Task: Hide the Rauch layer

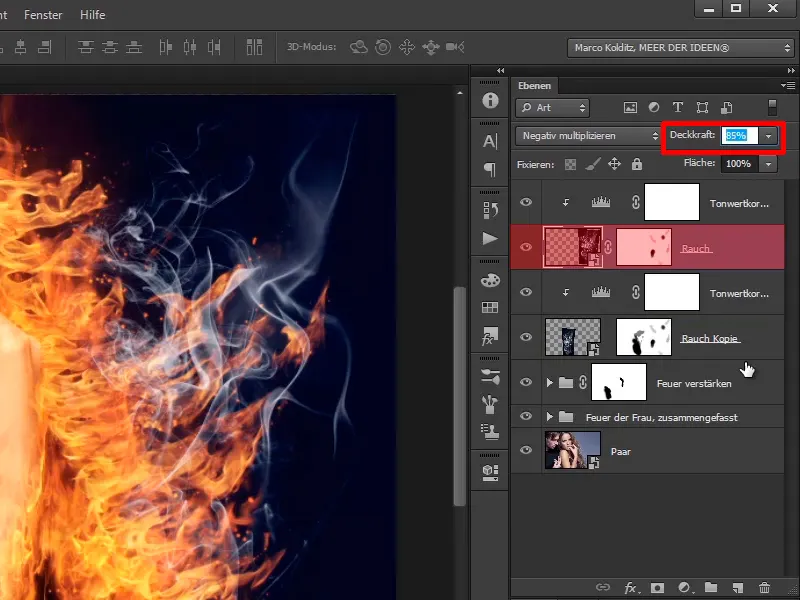Action: click(526, 247)
